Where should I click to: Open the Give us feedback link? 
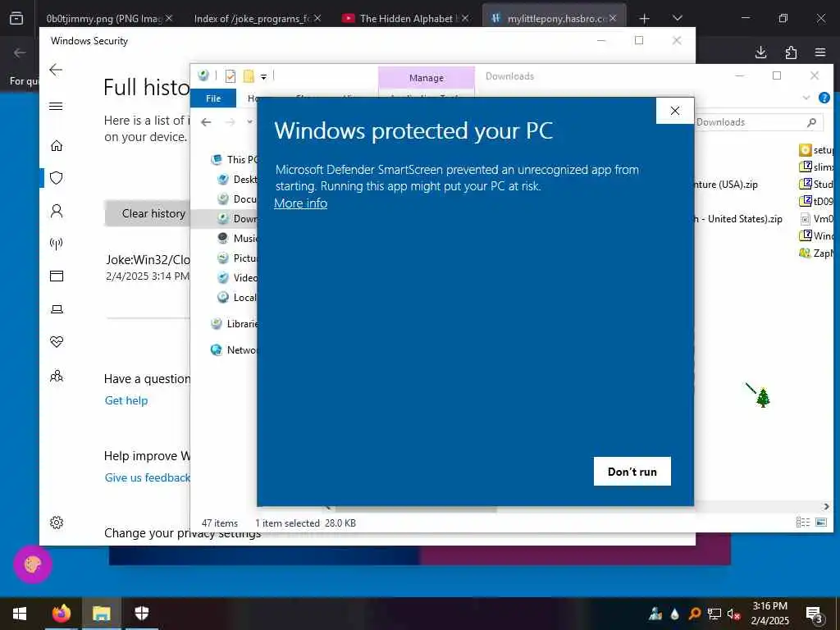(148, 478)
